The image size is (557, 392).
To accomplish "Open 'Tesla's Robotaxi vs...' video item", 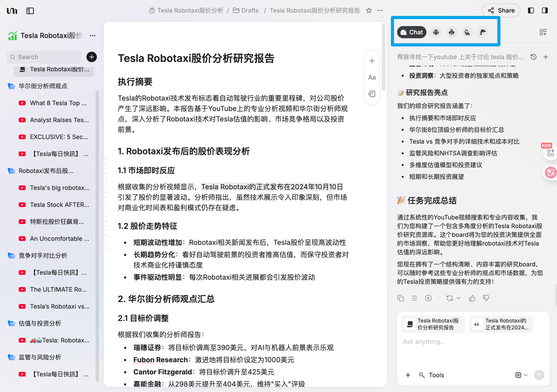I will [x=53, y=307].
